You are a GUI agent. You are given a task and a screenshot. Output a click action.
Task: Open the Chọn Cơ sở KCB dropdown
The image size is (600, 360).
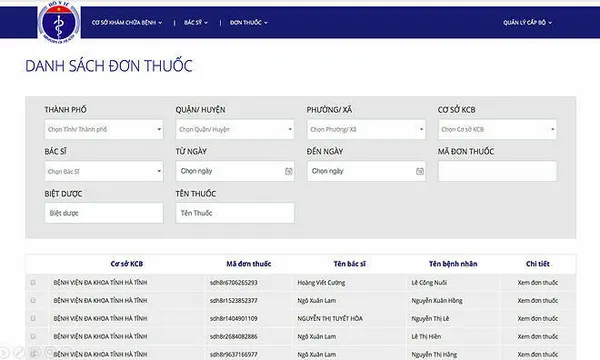(x=497, y=129)
